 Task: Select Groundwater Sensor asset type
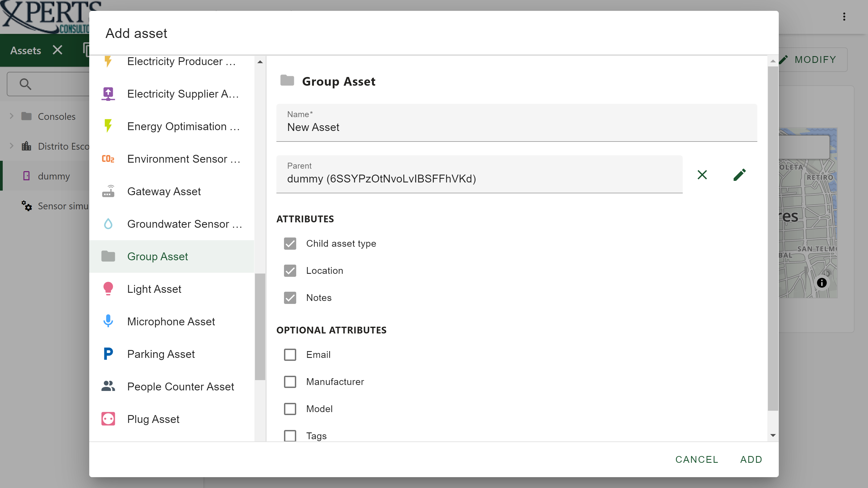(x=172, y=224)
